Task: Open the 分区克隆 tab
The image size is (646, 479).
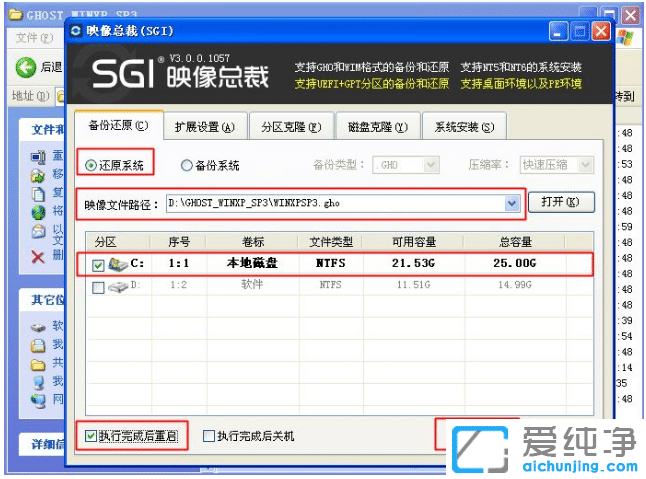Action: tap(291, 127)
